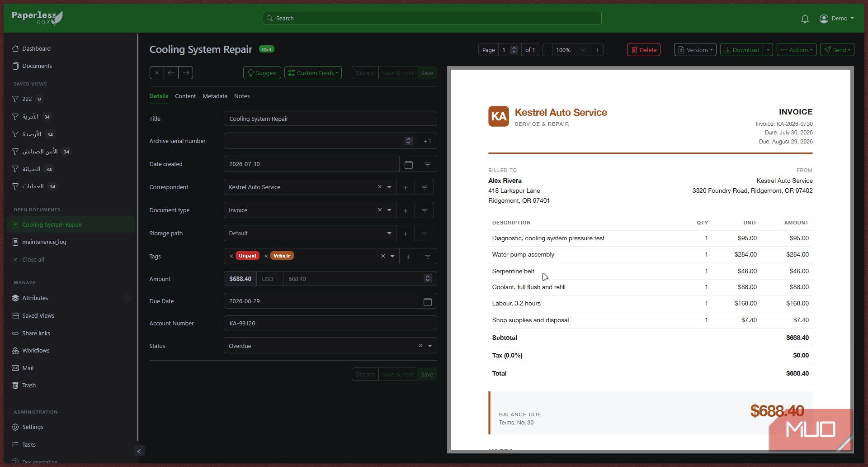
Task: Add new correspondent plus button
Action: pos(406,187)
